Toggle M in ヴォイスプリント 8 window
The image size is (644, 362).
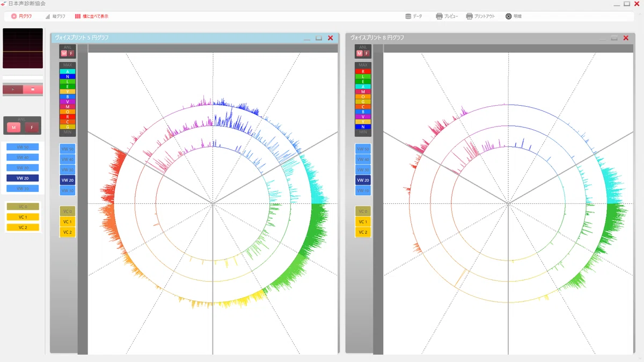click(360, 53)
